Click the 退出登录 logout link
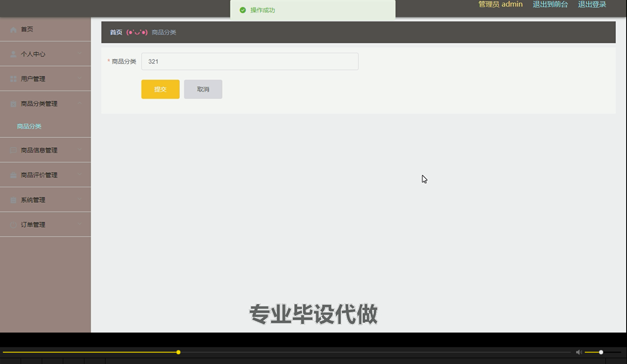Viewport: 627px width, 364px height. click(591, 5)
